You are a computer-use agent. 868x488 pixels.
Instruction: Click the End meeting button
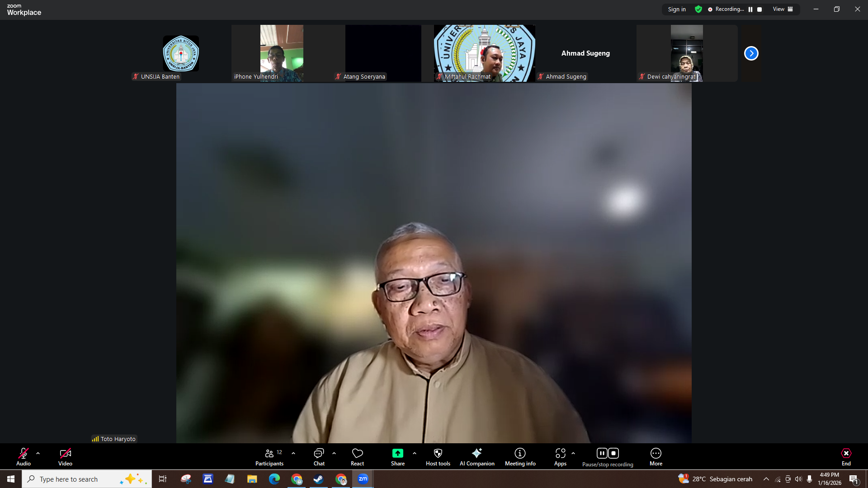[x=846, y=454]
